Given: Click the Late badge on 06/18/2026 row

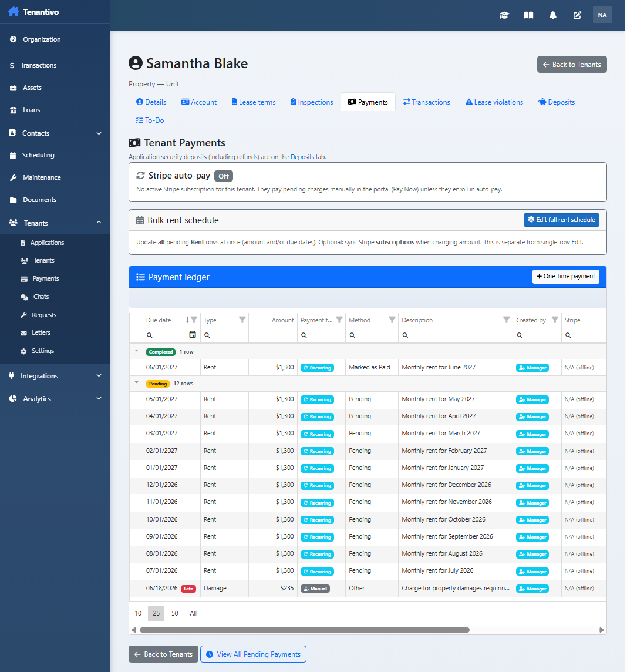Looking at the screenshot, I should point(188,589).
